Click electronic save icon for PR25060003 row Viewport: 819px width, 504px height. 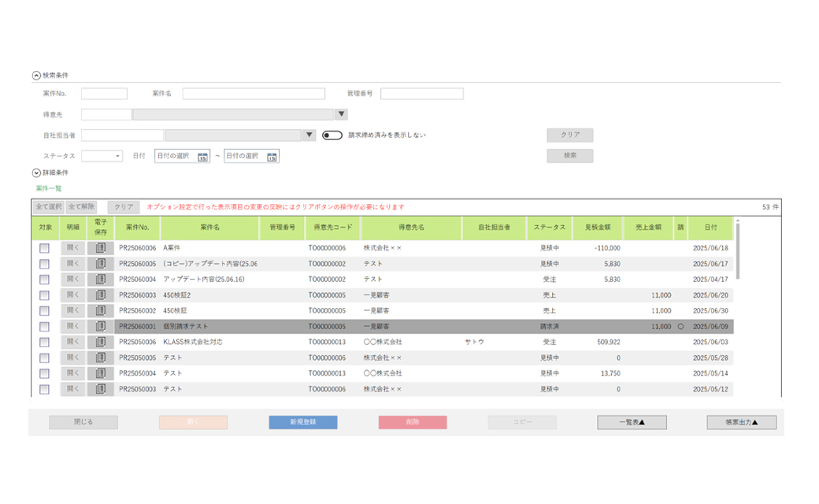point(100,295)
